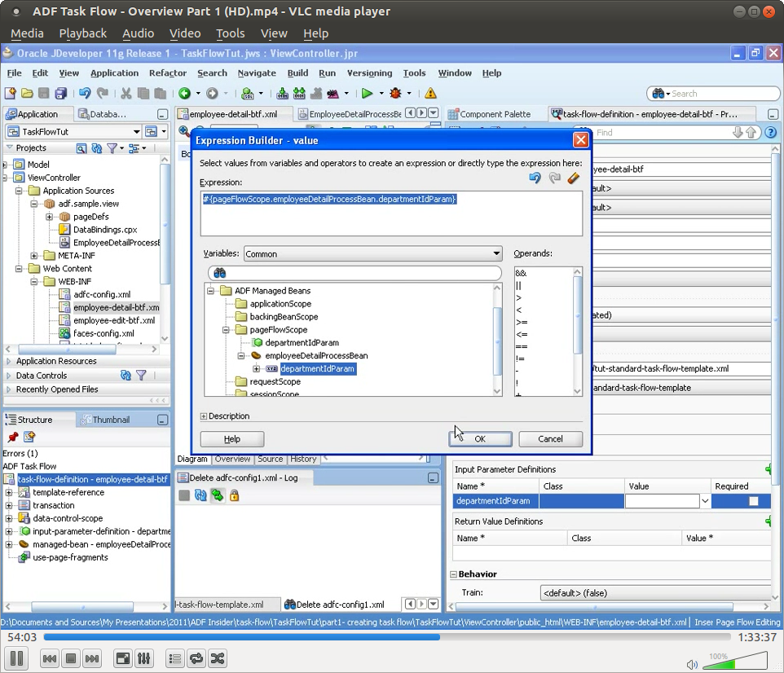Confirm the expression with OK
The width and height of the screenshot is (784, 673).
[x=480, y=438]
